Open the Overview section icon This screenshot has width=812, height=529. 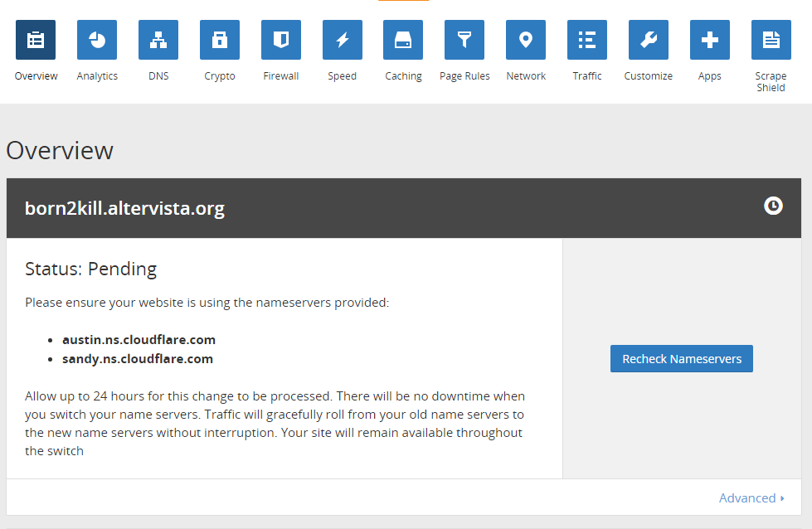point(36,40)
